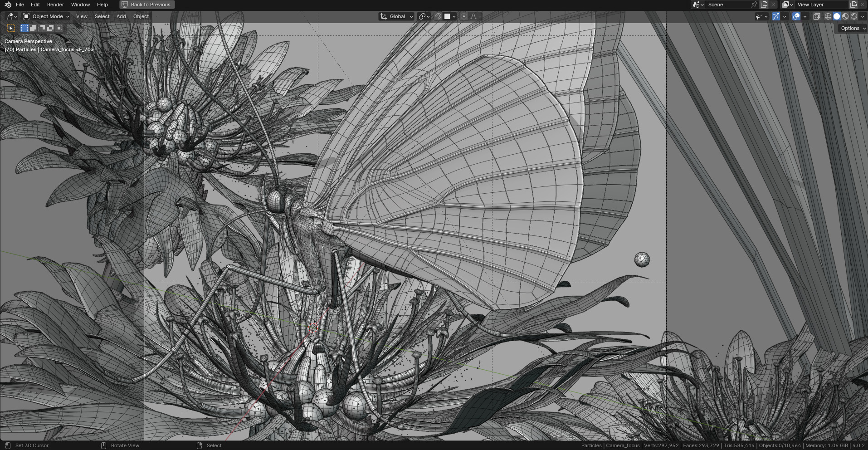The width and height of the screenshot is (868, 450).
Task: Open object type visibility and selectability dropdown
Action: pos(761,16)
